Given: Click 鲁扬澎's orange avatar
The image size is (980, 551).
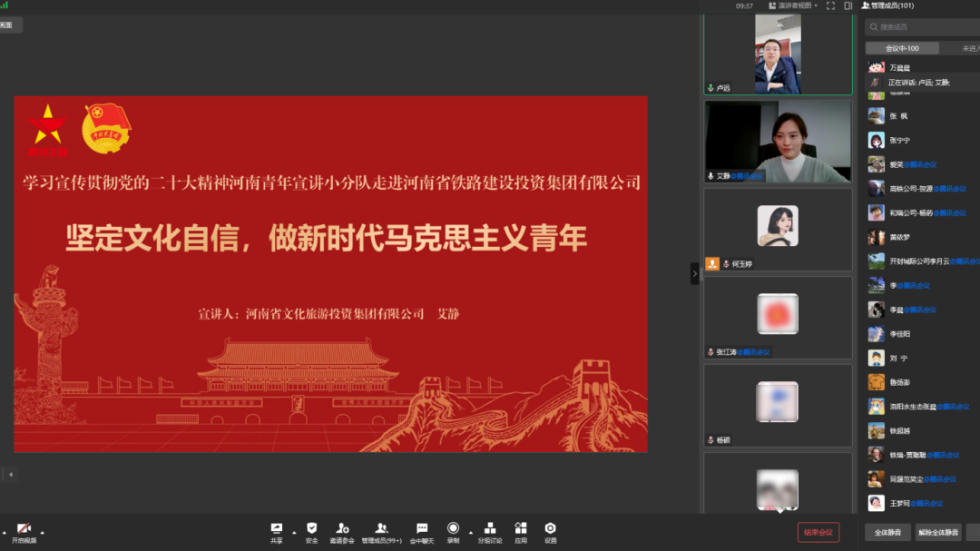Looking at the screenshot, I should pyautogui.click(x=877, y=382).
